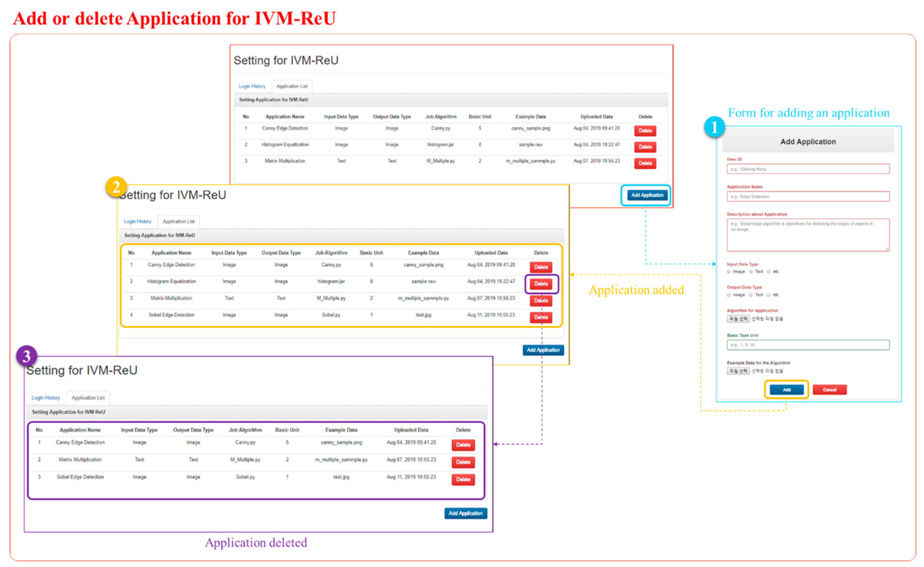Open Application List tab in bottom panel

pyautogui.click(x=88, y=398)
